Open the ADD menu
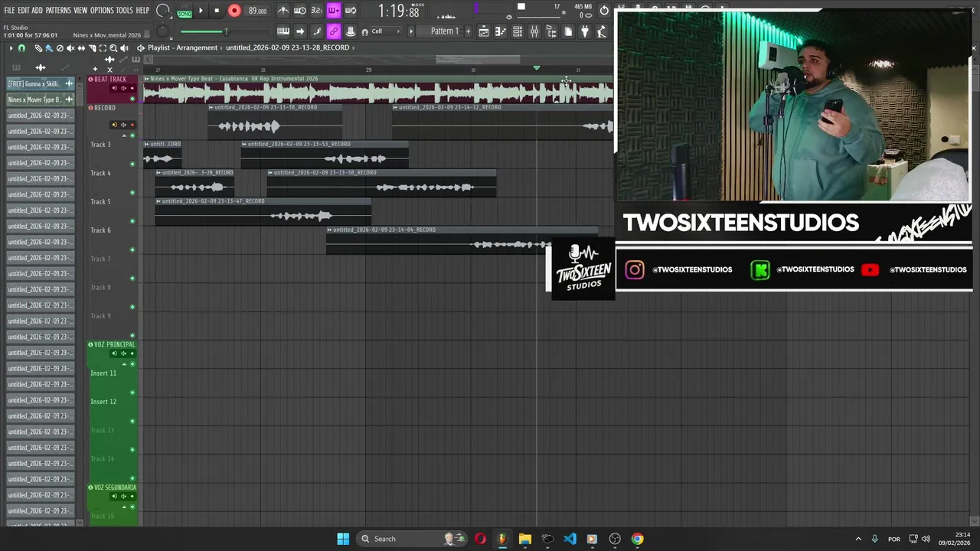 pos(38,10)
